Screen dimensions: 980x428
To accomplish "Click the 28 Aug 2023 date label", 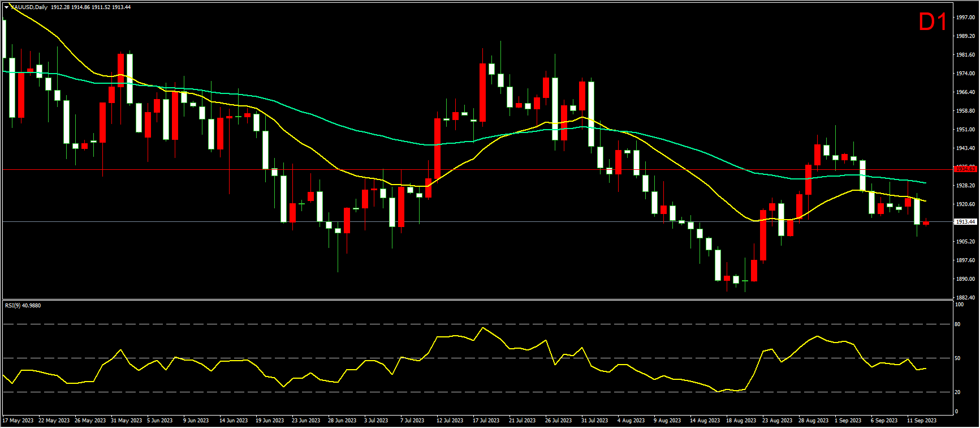I will point(814,421).
